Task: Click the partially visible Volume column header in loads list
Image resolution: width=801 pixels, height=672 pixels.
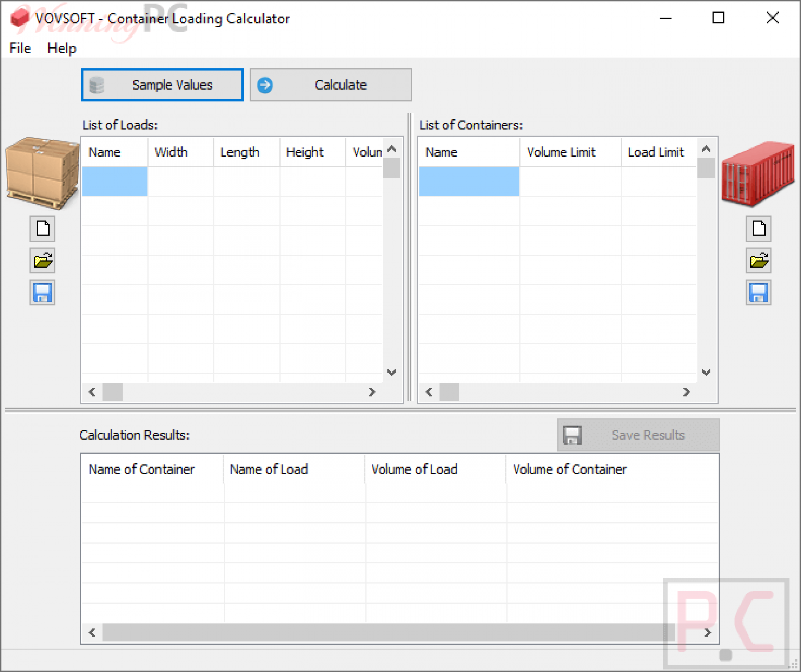Action: (365, 152)
